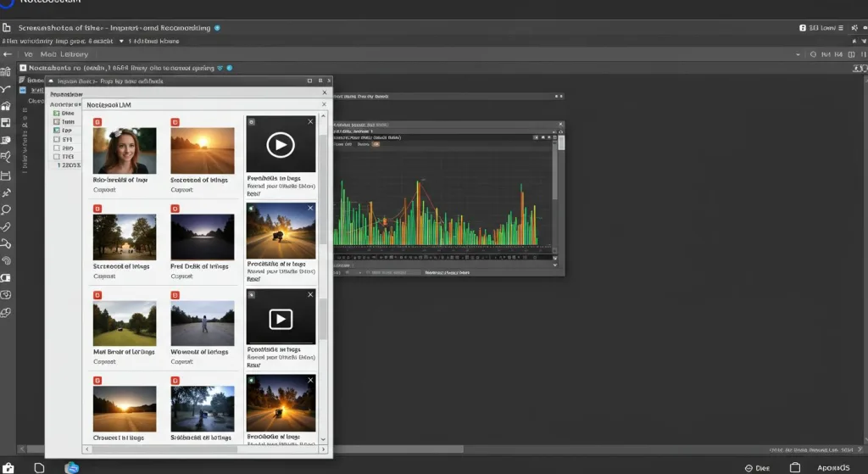868x474 pixels.
Task: Click the "Copreat" link under the orange sunset field
Action: pos(181,189)
